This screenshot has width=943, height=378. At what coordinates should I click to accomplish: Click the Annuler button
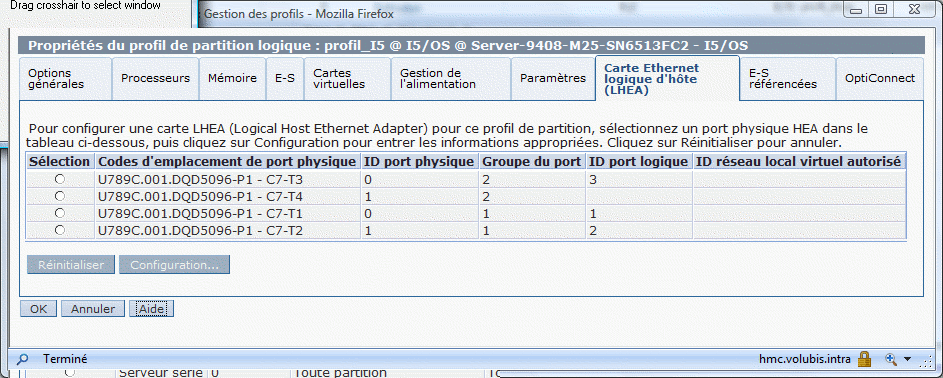pyautogui.click(x=93, y=308)
